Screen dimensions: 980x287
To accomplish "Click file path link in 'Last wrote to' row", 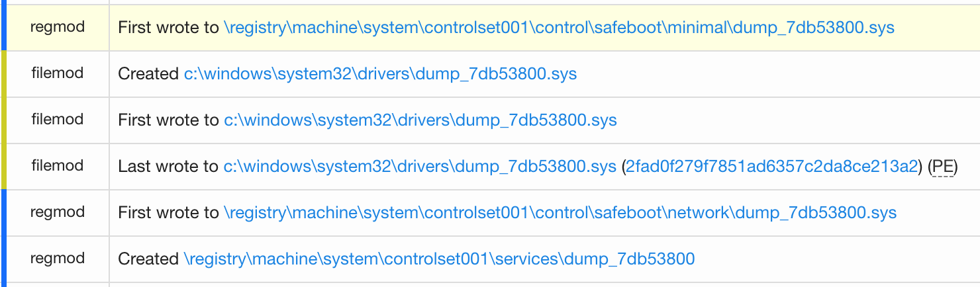I will [420, 167].
